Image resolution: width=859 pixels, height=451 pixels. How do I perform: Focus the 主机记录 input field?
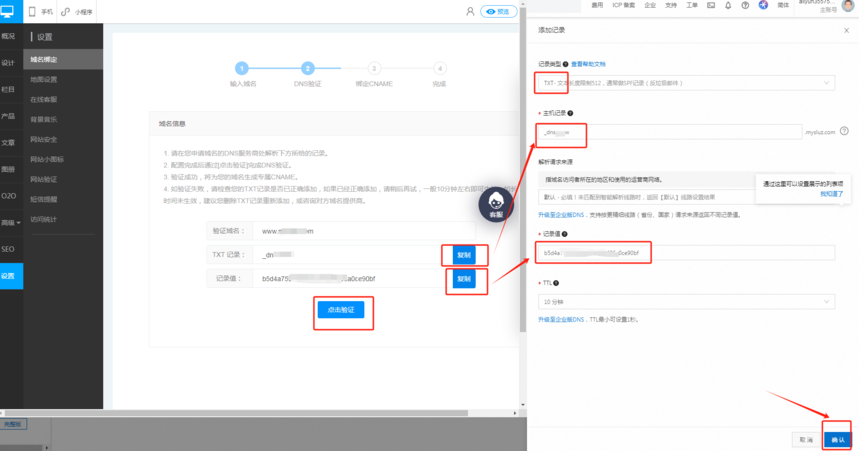pos(670,132)
